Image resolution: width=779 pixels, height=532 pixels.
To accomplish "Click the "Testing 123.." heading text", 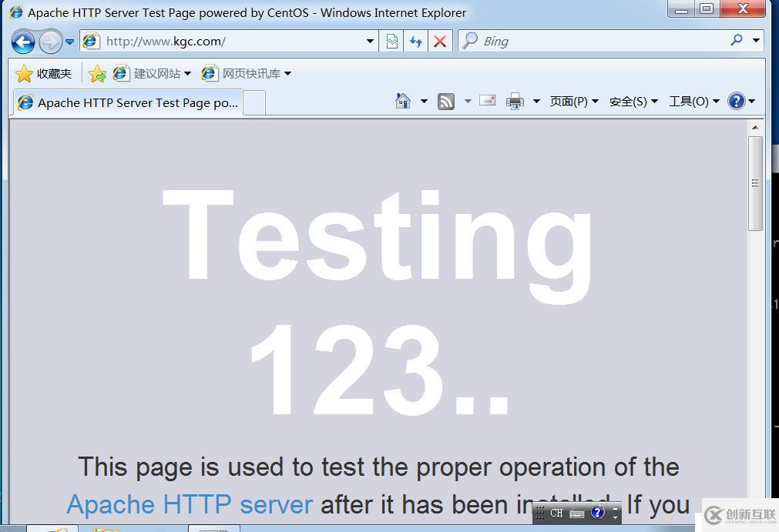I will click(x=378, y=302).
